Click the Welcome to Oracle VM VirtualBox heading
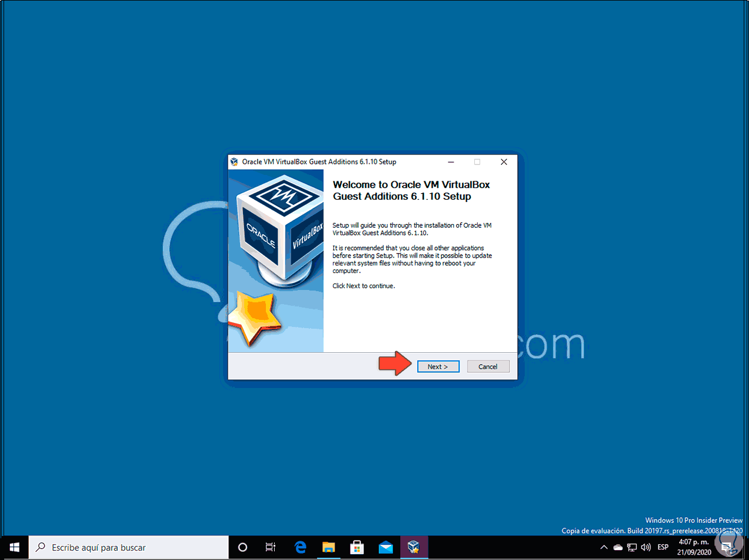The width and height of the screenshot is (749, 560). (411, 190)
